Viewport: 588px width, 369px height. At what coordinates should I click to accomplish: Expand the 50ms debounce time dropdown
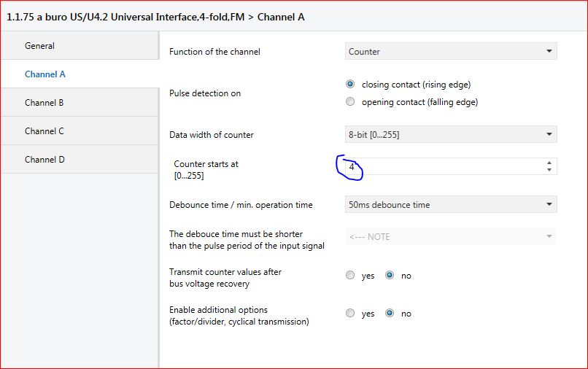click(x=450, y=205)
